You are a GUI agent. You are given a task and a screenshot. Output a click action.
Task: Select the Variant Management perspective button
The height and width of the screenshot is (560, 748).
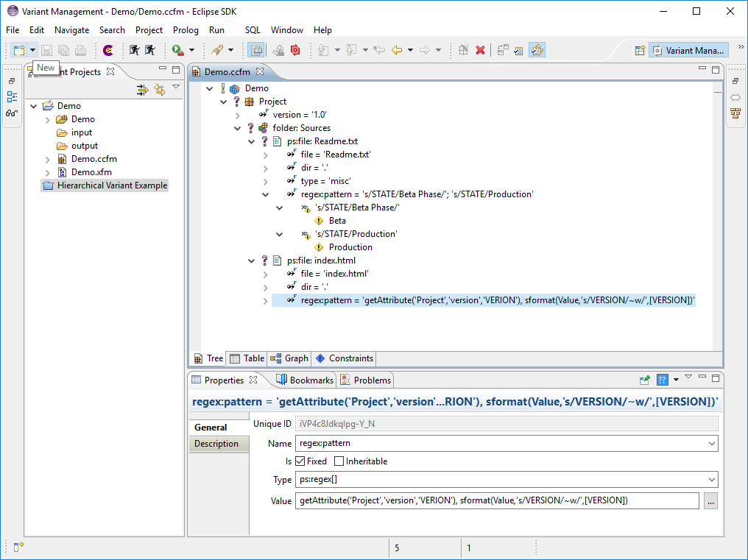tap(688, 51)
